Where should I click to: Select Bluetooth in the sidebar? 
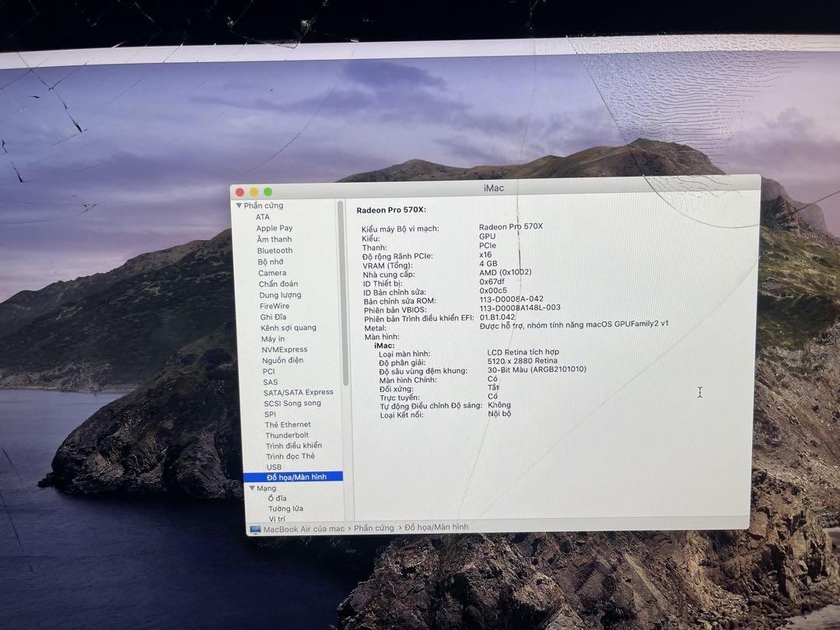pos(275,250)
